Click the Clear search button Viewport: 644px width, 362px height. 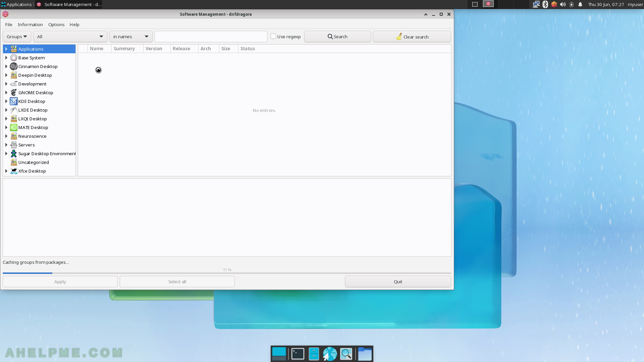pos(412,37)
